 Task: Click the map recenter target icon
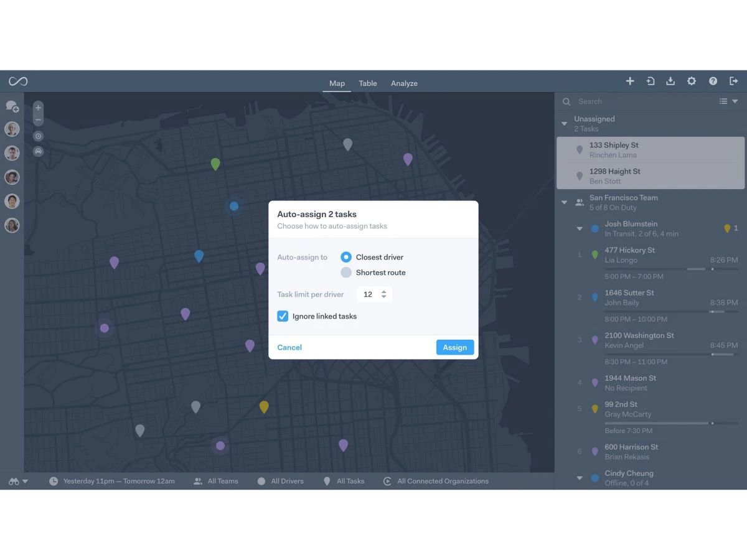pyautogui.click(x=38, y=136)
